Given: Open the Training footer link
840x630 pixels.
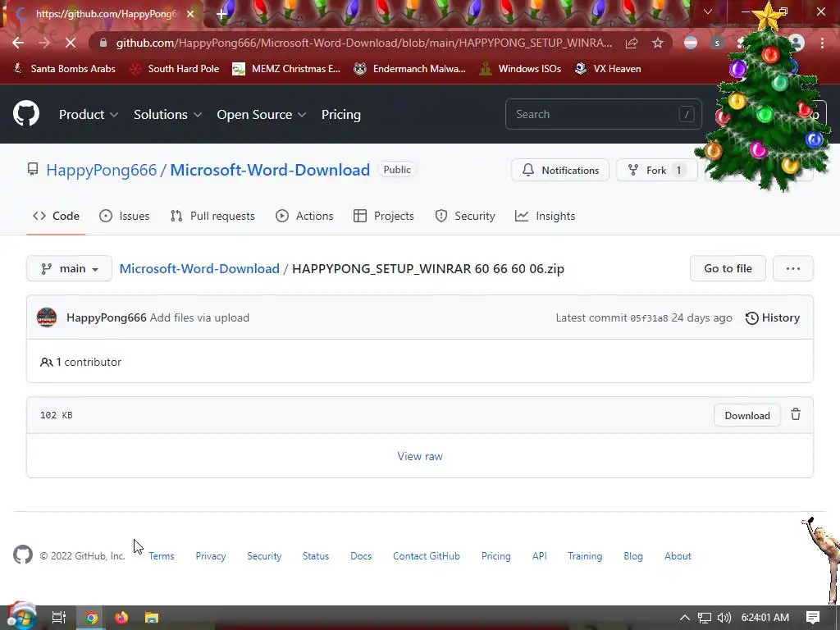Looking at the screenshot, I should pyautogui.click(x=585, y=556).
